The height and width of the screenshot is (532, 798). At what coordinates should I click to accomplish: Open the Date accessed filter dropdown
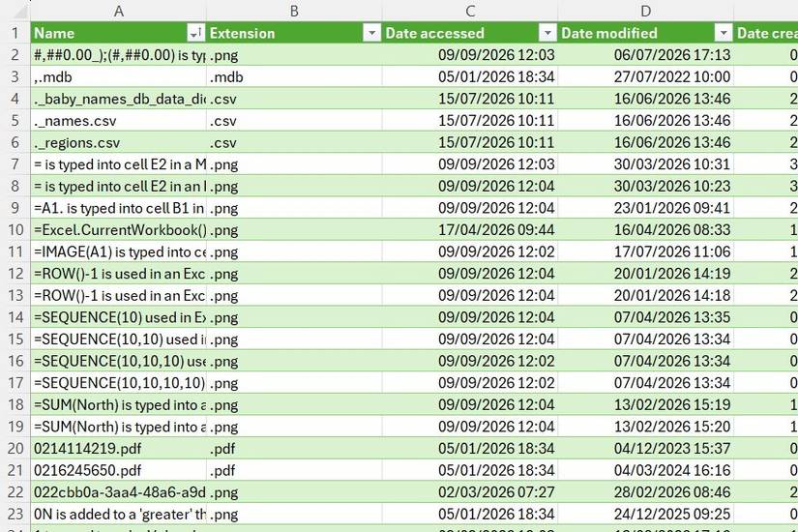click(547, 33)
